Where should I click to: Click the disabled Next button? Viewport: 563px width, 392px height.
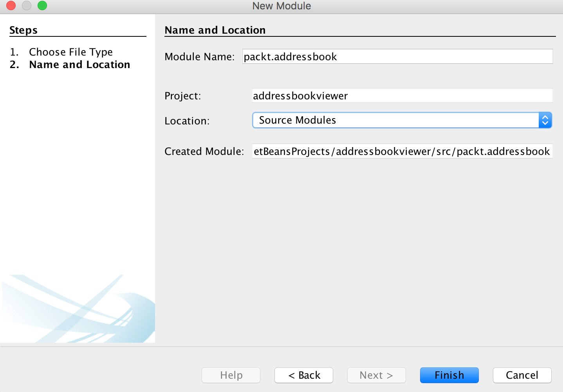click(x=376, y=375)
